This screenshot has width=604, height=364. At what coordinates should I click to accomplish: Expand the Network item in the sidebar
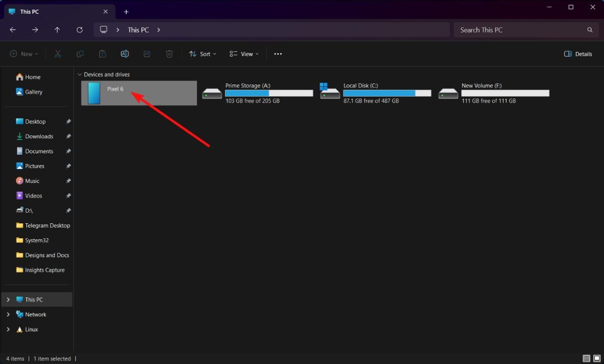click(8, 314)
